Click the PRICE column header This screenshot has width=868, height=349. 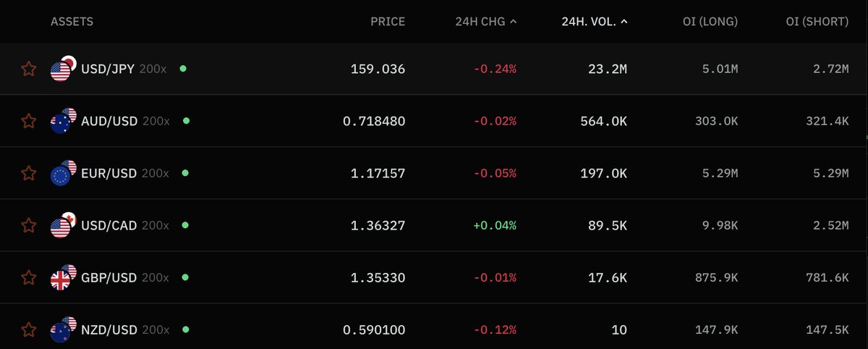[388, 22]
